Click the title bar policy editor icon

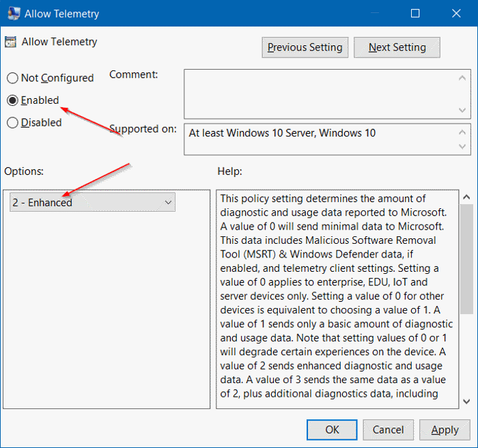click(x=14, y=14)
